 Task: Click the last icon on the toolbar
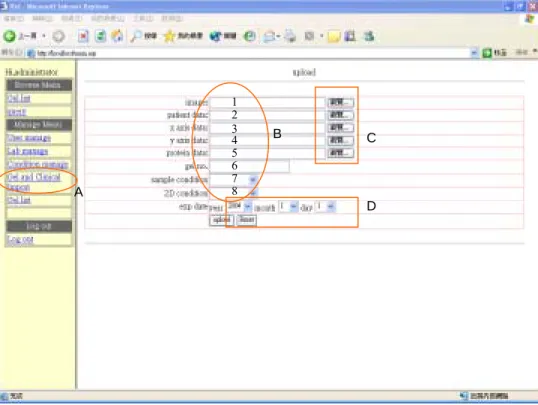[369, 36]
